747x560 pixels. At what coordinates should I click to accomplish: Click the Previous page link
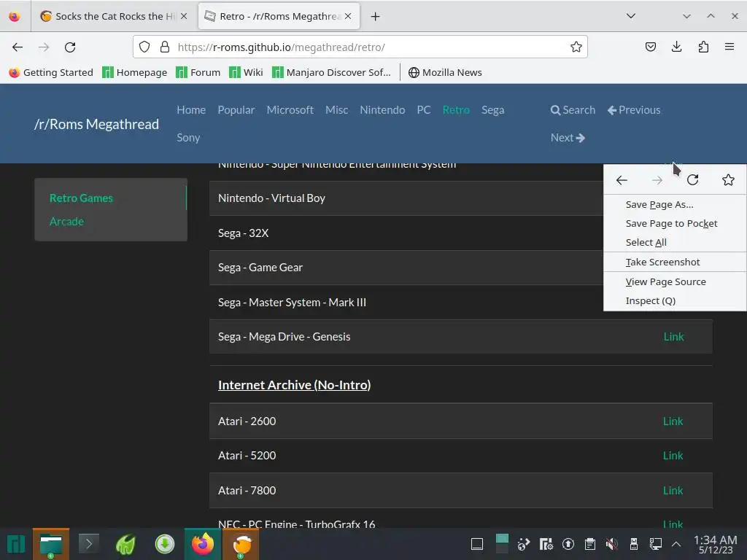pos(634,110)
